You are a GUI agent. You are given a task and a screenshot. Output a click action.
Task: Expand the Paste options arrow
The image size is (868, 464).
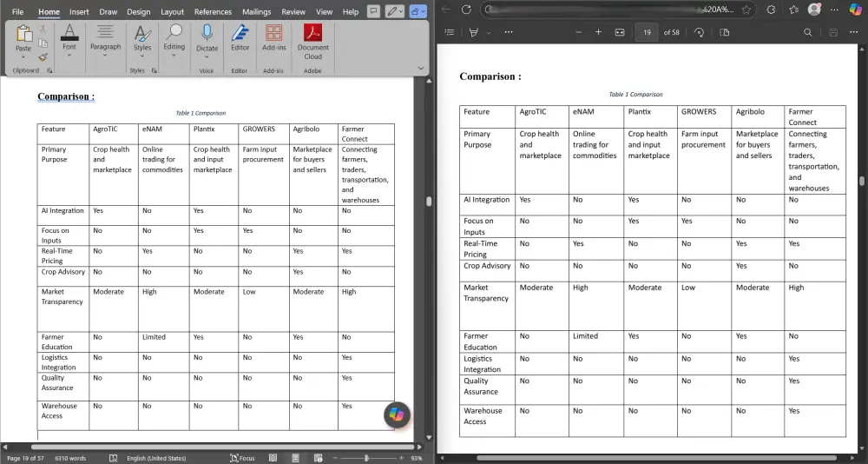pyautogui.click(x=23, y=56)
